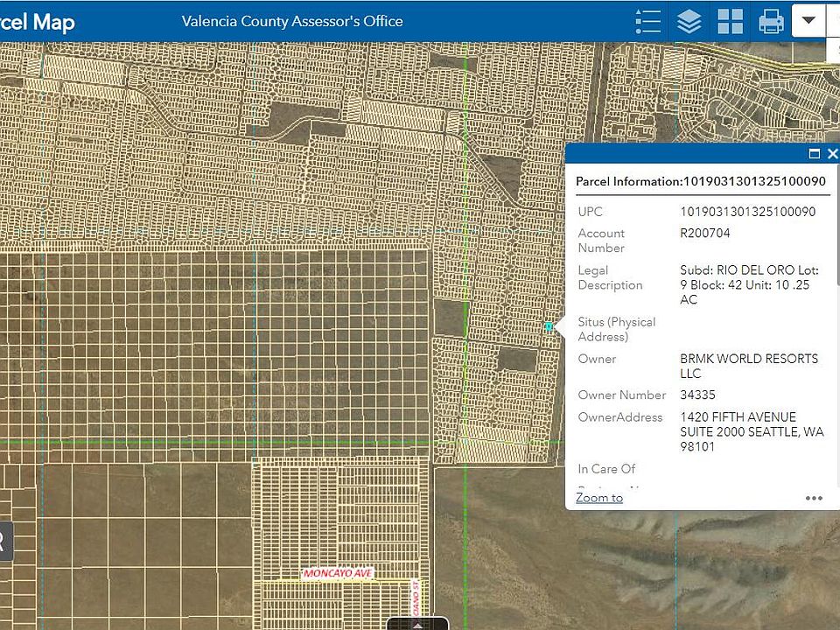Click the MONCAYO AVE street label
The image size is (840, 630).
click(338, 573)
